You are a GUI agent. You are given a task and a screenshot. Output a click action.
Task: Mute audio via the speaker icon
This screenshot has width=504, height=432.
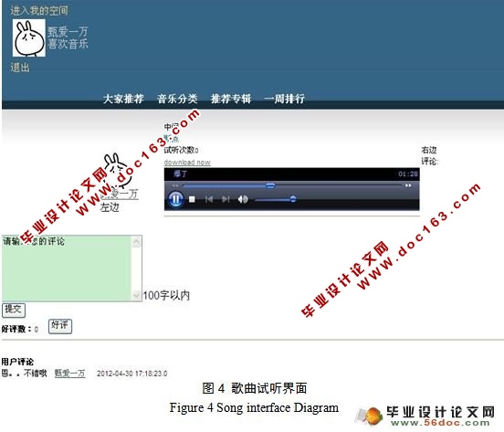click(243, 200)
